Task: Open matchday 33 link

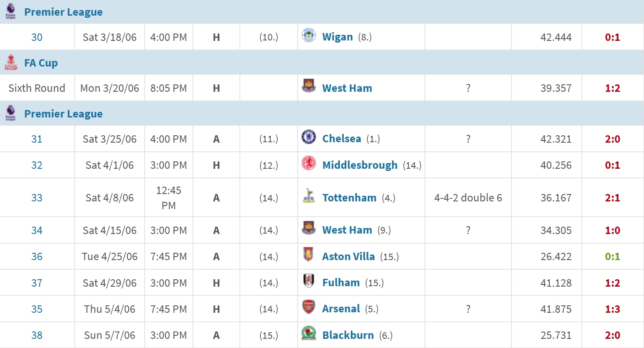Action: (x=37, y=198)
